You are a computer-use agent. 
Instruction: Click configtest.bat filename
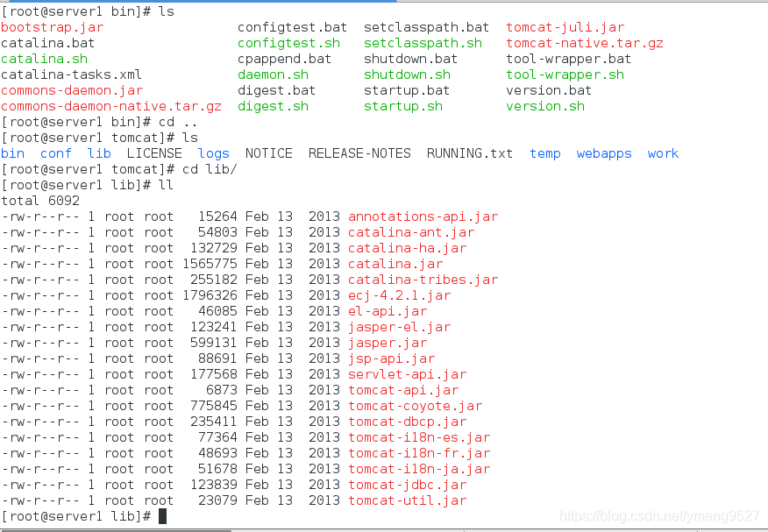tap(293, 27)
